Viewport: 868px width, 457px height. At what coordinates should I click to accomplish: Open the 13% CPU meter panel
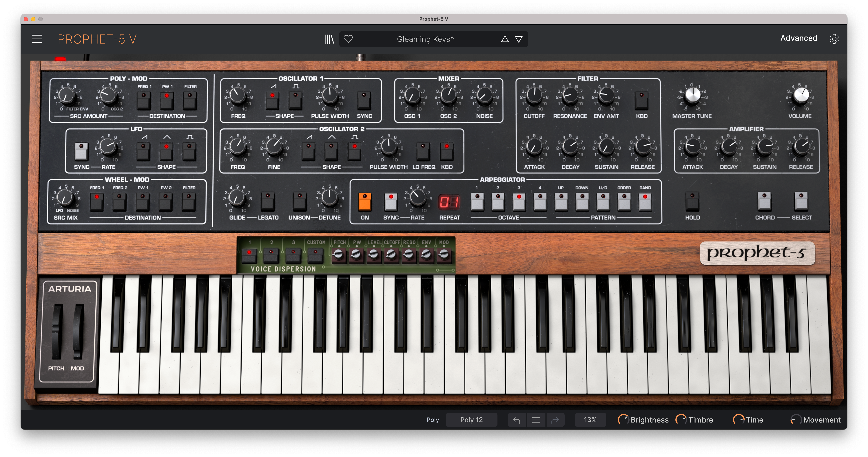coord(590,420)
